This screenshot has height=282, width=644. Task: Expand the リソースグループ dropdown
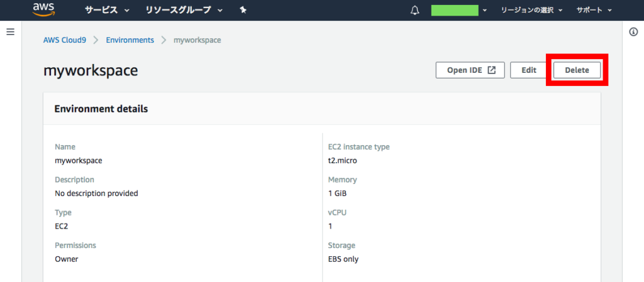pyautogui.click(x=184, y=10)
